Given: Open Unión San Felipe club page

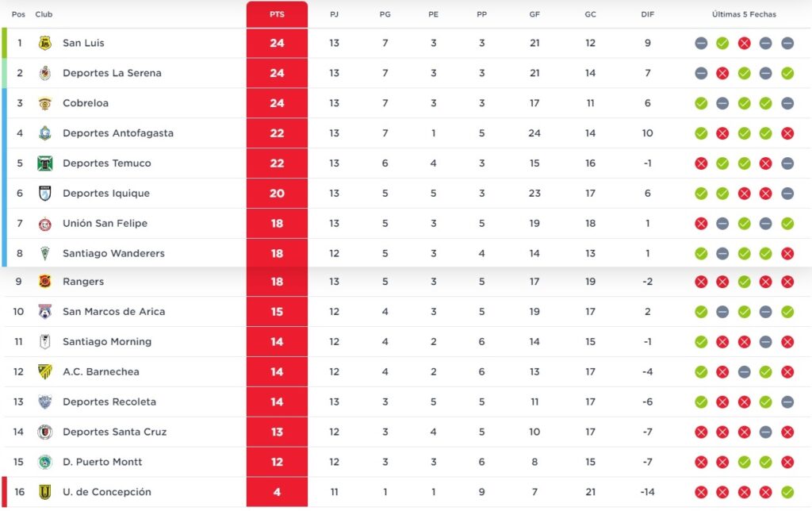Looking at the screenshot, I should (105, 224).
